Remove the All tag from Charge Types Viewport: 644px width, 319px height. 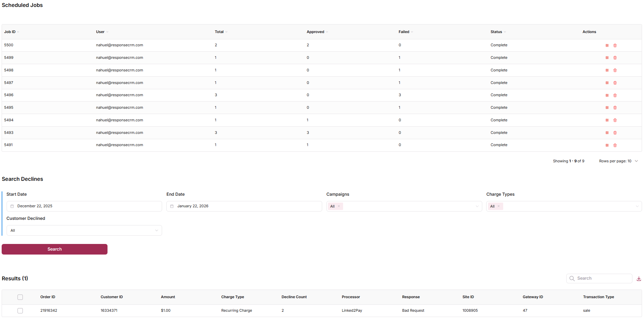(498, 206)
